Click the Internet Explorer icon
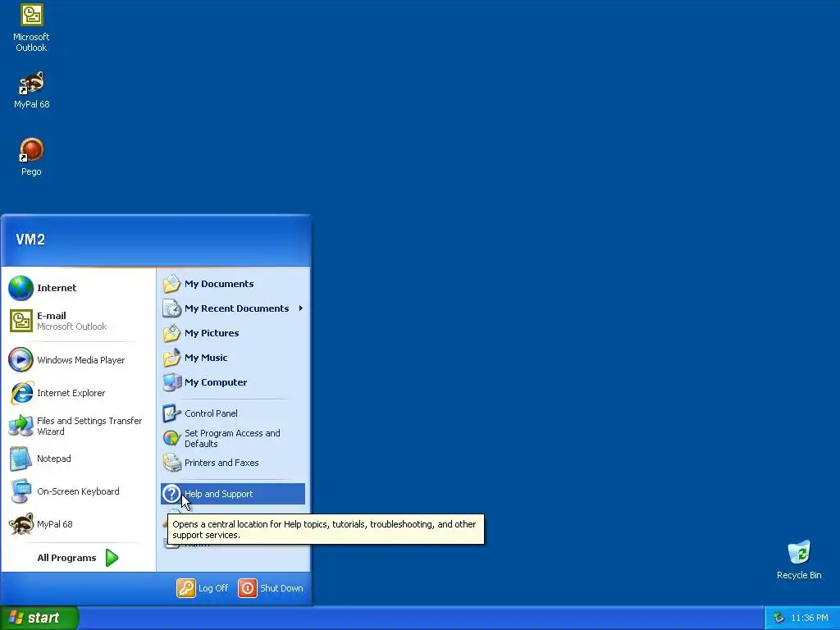The width and height of the screenshot is (840, 630). pos(21,393)
